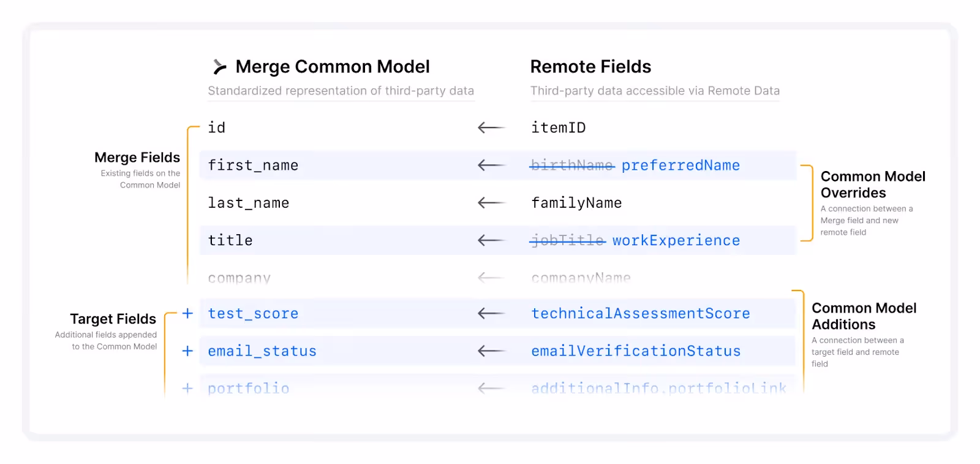Select the faded company field

pyautogui.click(x=239, y=278)
